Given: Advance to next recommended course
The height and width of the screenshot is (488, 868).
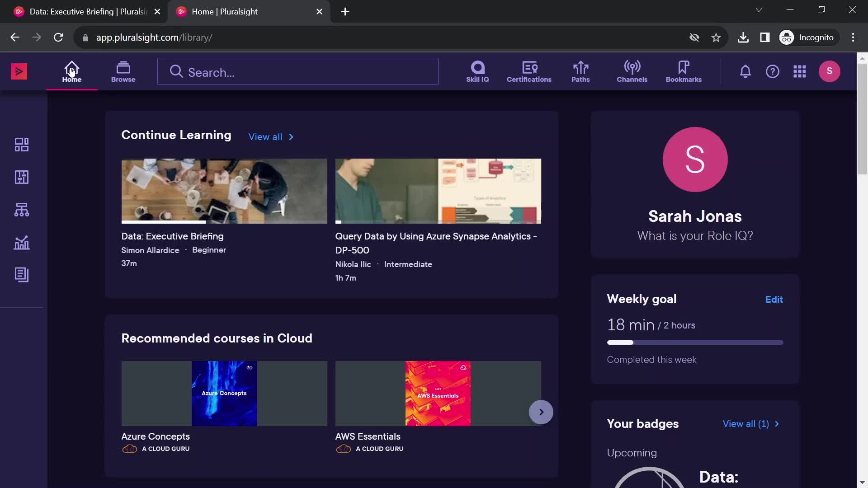Looking at the screenshot, I should click(541, 412).
